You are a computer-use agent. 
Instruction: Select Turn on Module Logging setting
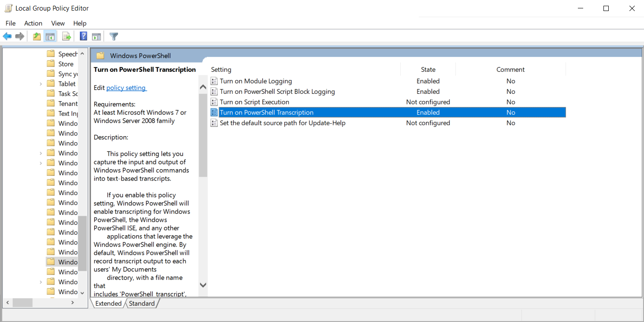coord(256,81)
